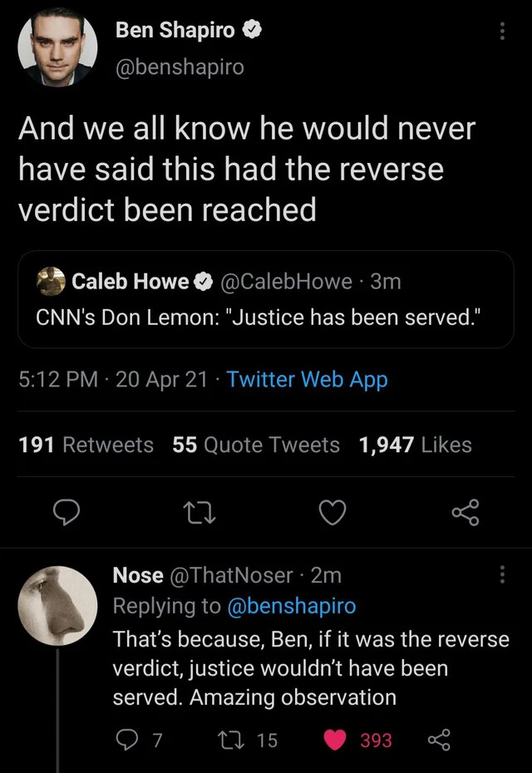532x773 pixels.
Task: Click the verified badge beside the author name
Action: click(253, 32)
